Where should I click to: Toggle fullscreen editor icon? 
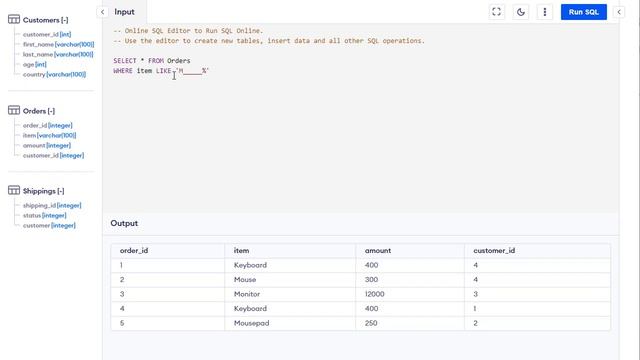(x=496, y=12)
